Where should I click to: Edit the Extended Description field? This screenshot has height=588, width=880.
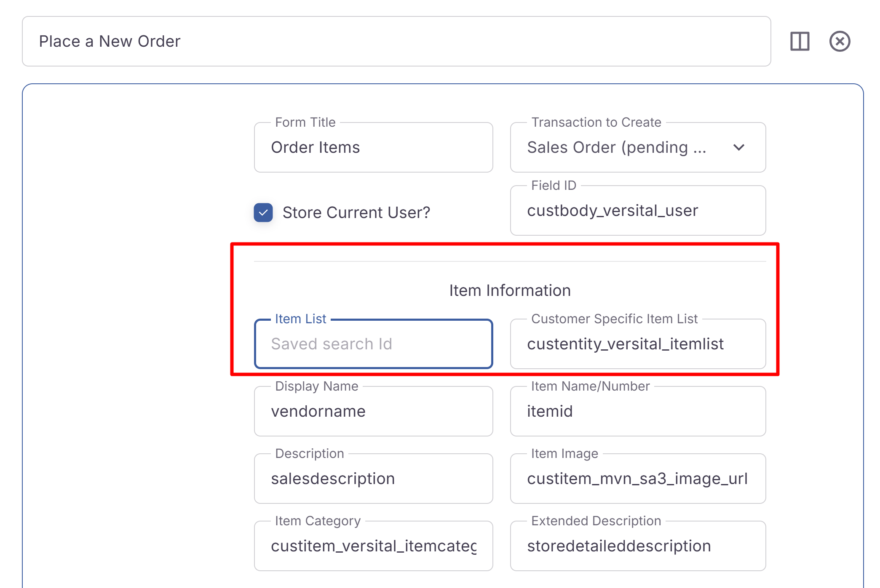pyautogui.click(x=637, y=546)
